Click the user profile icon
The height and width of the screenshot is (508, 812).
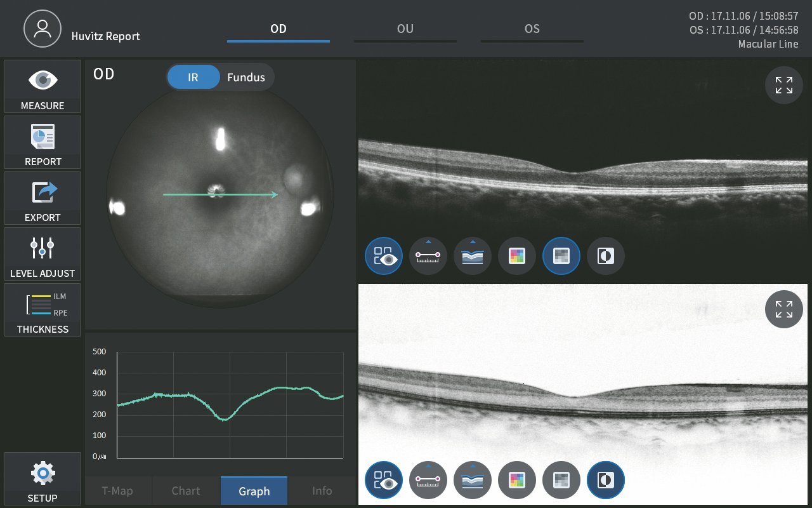tap(43, 29)
